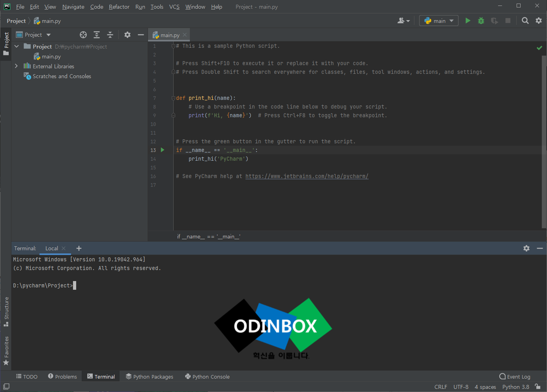Select main.py in project tree
This screenshot has width=547, height=392.
(47, 56)
